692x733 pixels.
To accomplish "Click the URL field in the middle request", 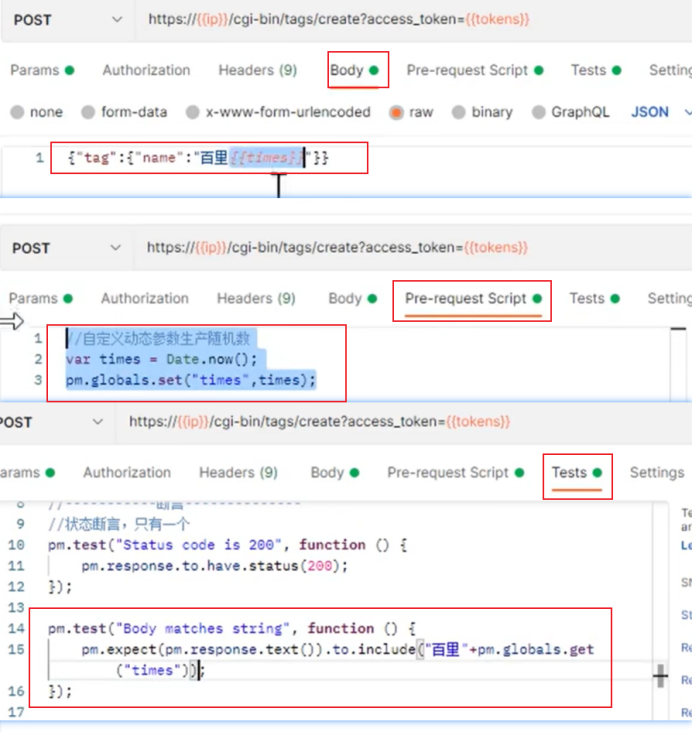I will coord(337,247).
